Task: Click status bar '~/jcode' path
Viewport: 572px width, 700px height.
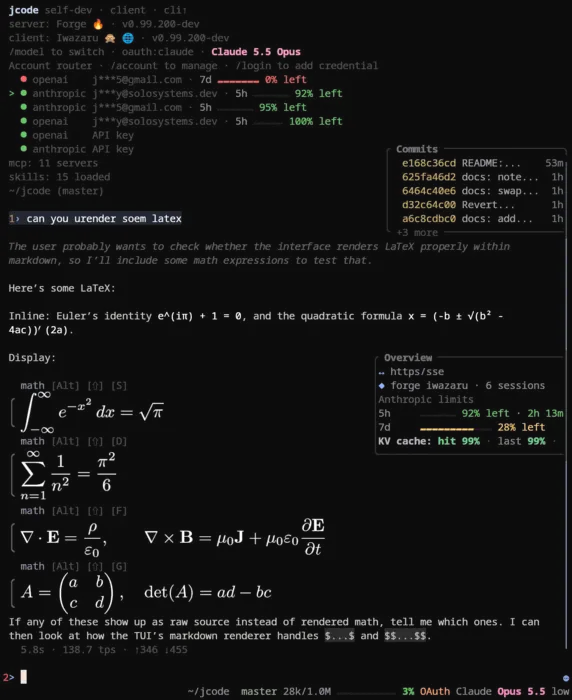Action: pos(209,692)
